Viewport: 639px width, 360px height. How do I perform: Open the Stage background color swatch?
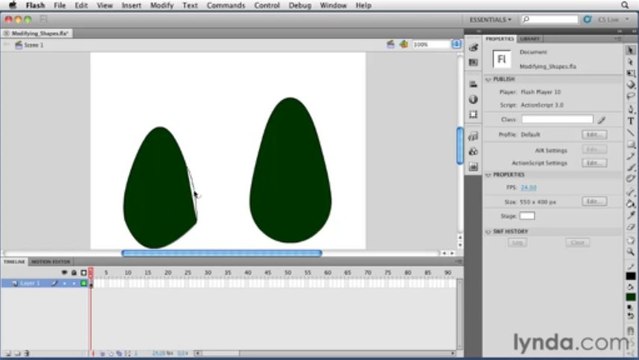click(527, 216)
